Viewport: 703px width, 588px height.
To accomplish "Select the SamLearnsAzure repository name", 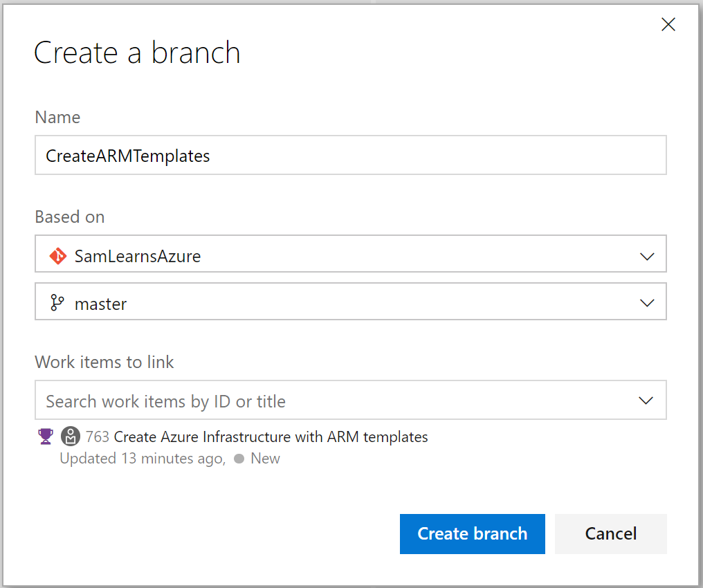I will pos(138,257).
